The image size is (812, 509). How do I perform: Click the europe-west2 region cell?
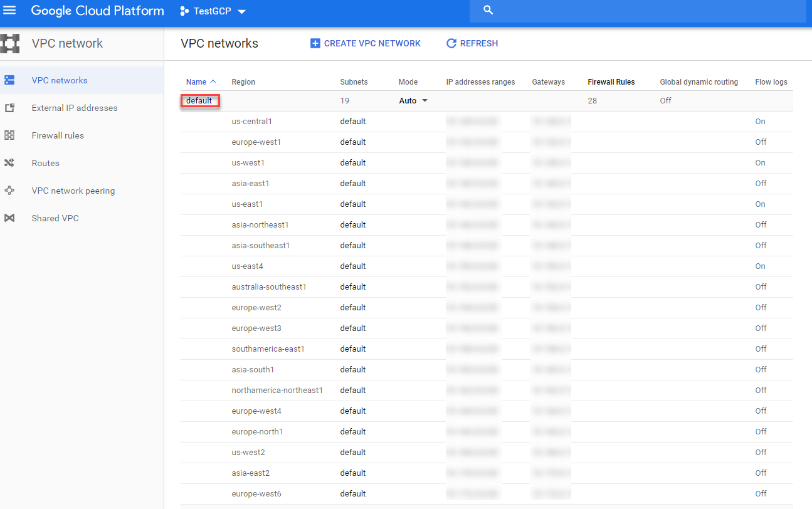click(256, 307)
